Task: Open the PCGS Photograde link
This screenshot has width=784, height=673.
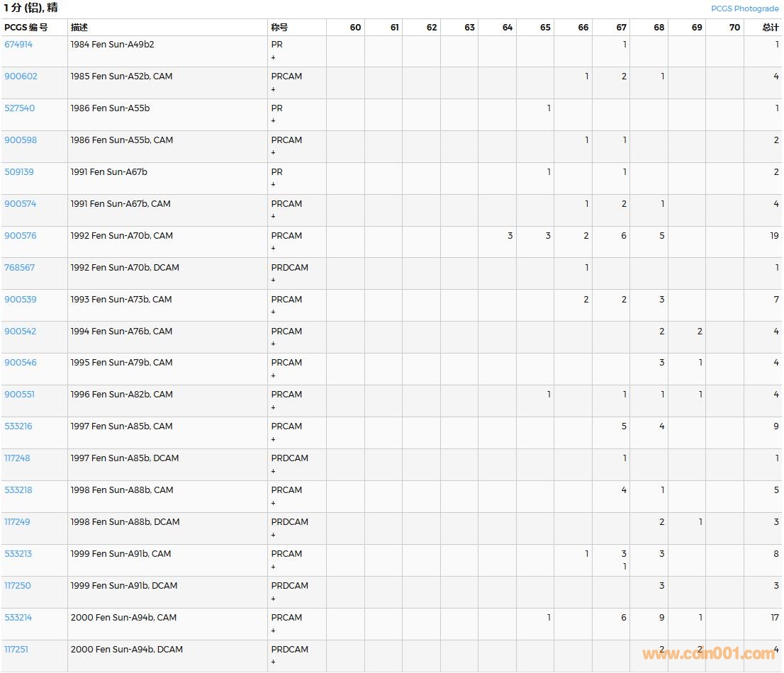Action: pos(745,9)
